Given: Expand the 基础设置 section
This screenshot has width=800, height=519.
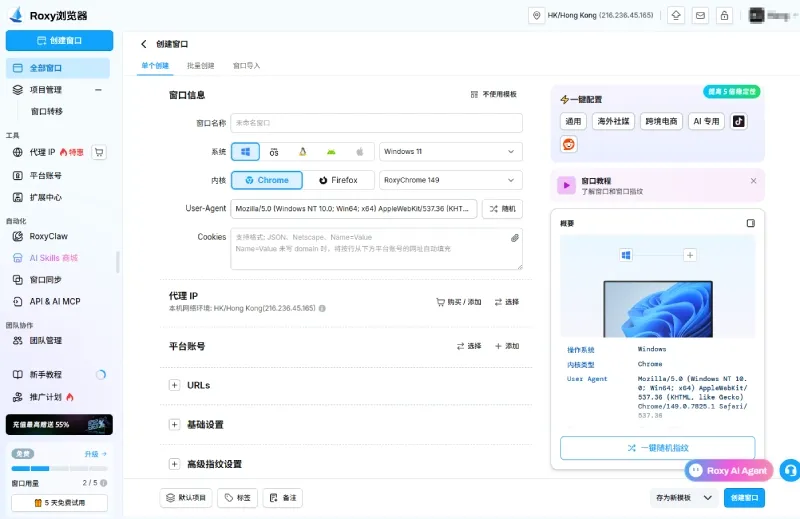Looking at the screenshot, I should 174,425.
